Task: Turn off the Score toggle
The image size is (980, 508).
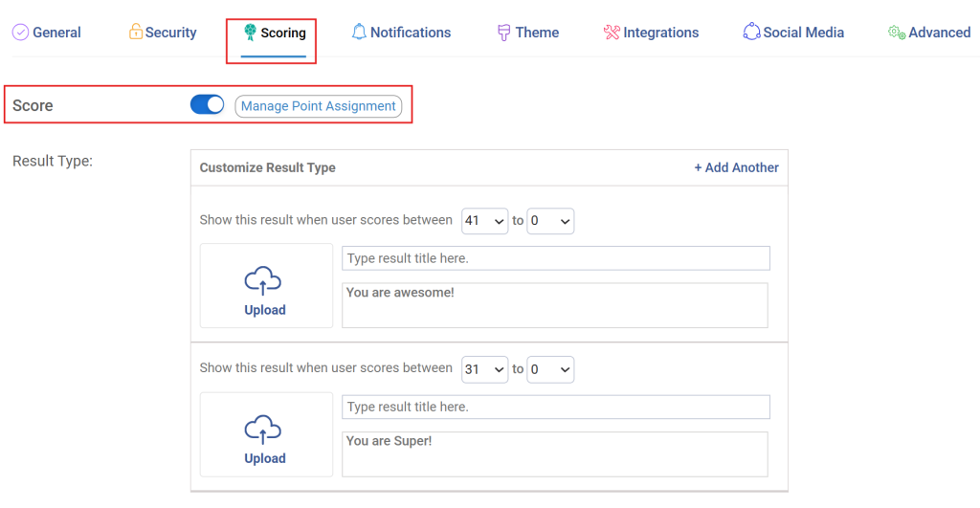Action: [208, 104]
